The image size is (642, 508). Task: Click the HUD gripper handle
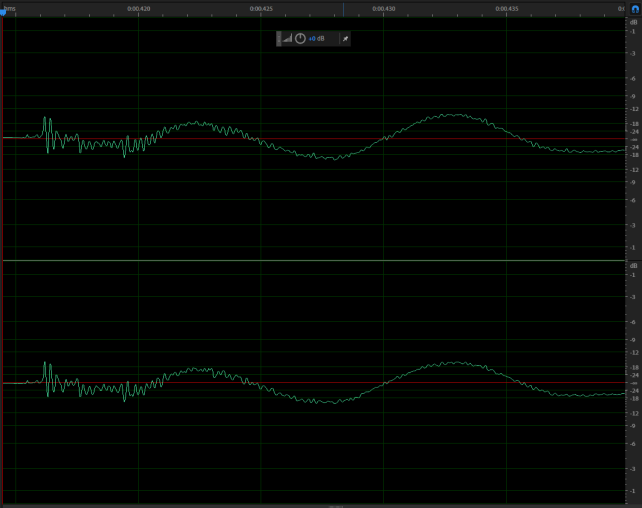pos(279,38)
